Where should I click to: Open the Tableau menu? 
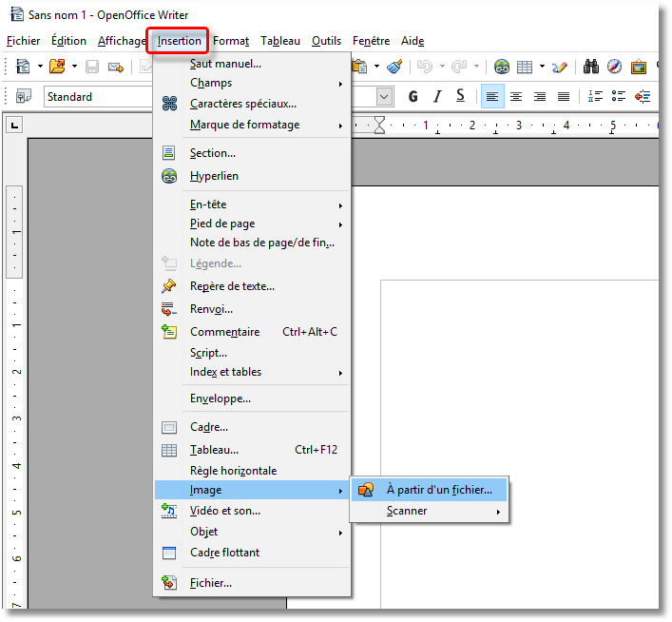pos(280,41)
